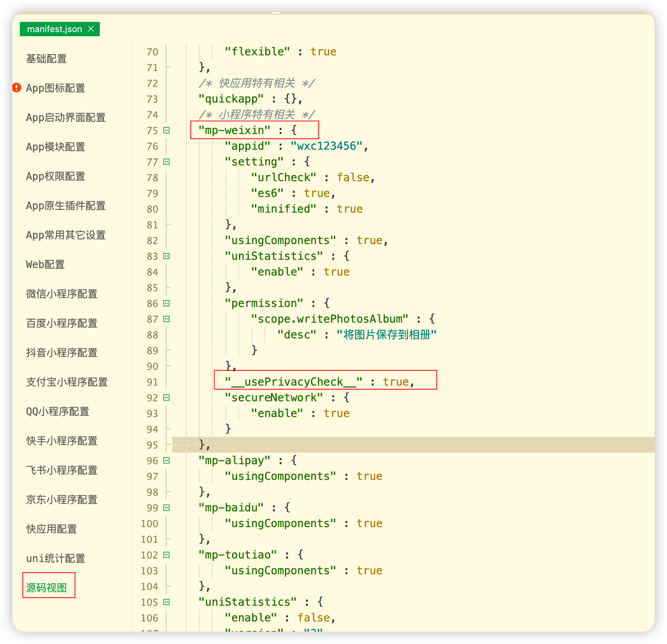Open 基础配置 settings section

[46, 59]
